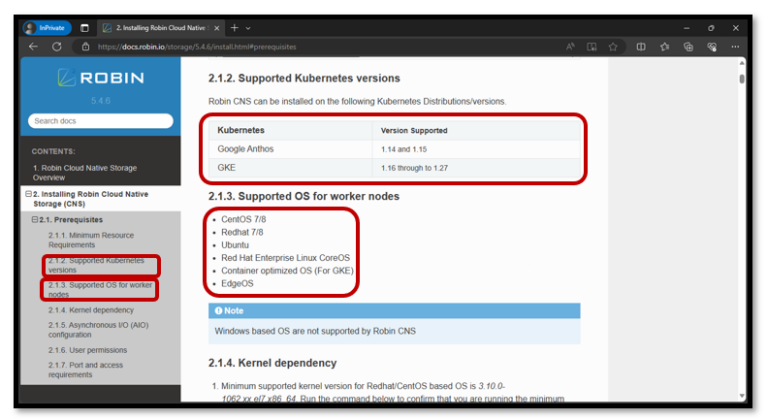The width and height of the screenshot is (768, 419).
Task: Click the page vertical scrollbar thumb
Action: (742, 78)
